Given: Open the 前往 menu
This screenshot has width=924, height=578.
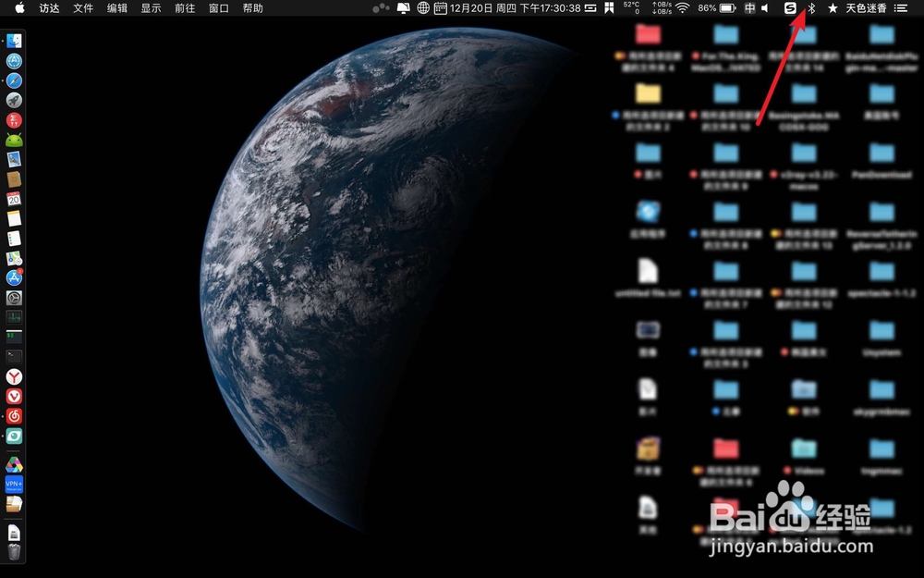Looking at the screenshot, I should [x=185, y=8].
